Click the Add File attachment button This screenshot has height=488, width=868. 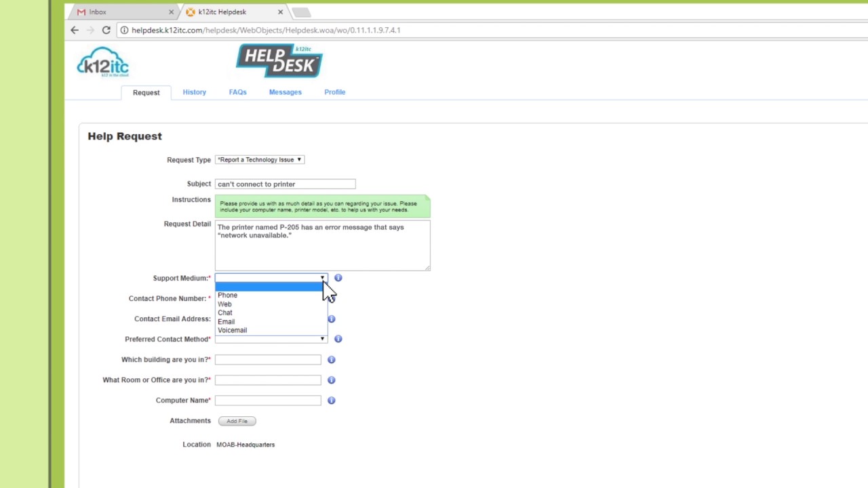[237, 421]
